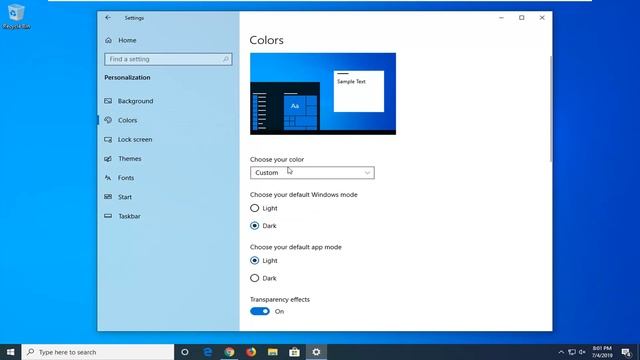640x360 pixels.
Task: Select Dark for default Windows mode
Action: point(255,226)
